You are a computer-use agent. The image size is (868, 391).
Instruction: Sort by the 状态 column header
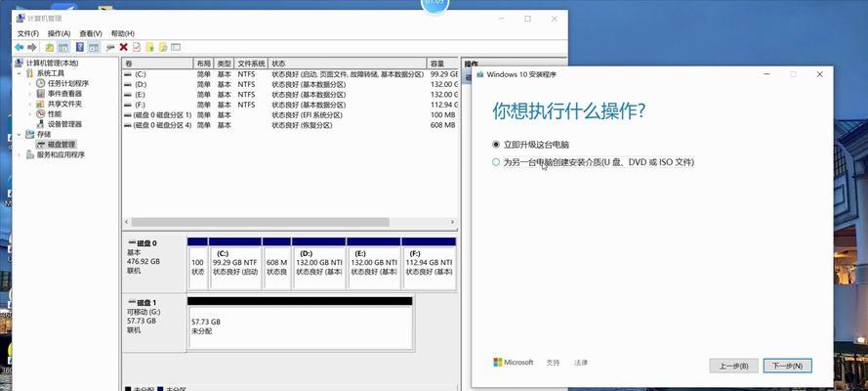point(348,64)
